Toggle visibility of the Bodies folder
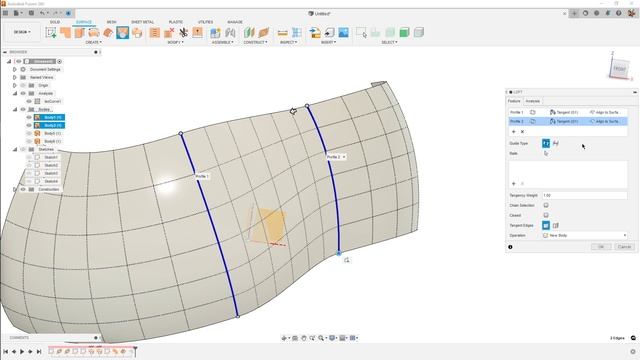640x360 pixels. coord(23,109)
